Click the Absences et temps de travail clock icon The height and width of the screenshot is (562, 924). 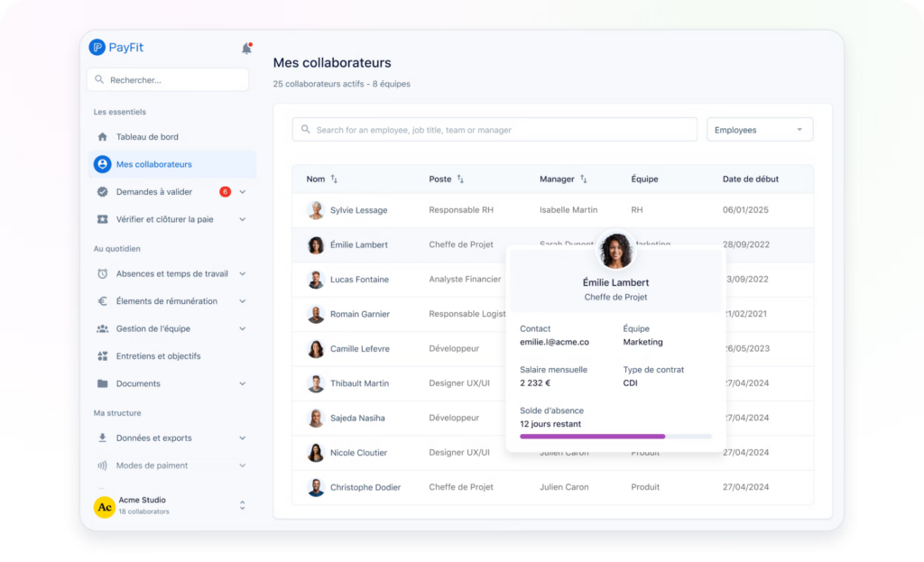click(101, 273)
